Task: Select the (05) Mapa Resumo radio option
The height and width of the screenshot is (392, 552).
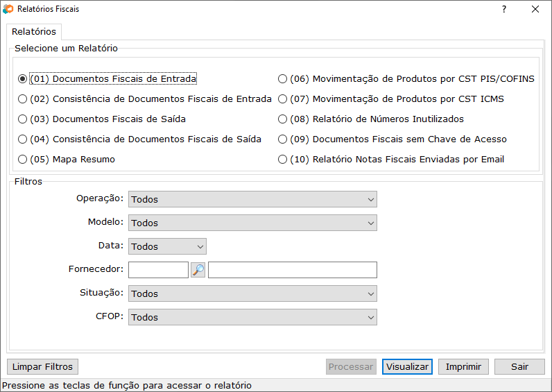Action: pyautogui.click(x=23, y=160)
